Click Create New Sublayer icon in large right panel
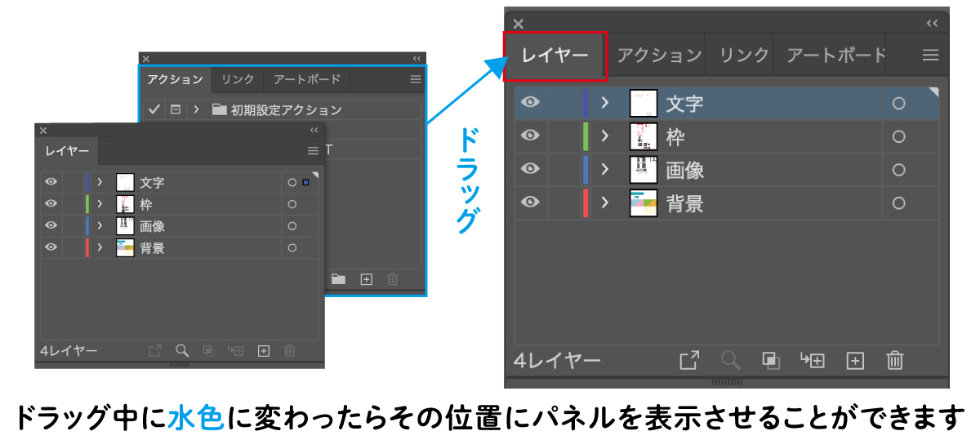The width and height of the screenshot is (980, 440). pos(812,360)
